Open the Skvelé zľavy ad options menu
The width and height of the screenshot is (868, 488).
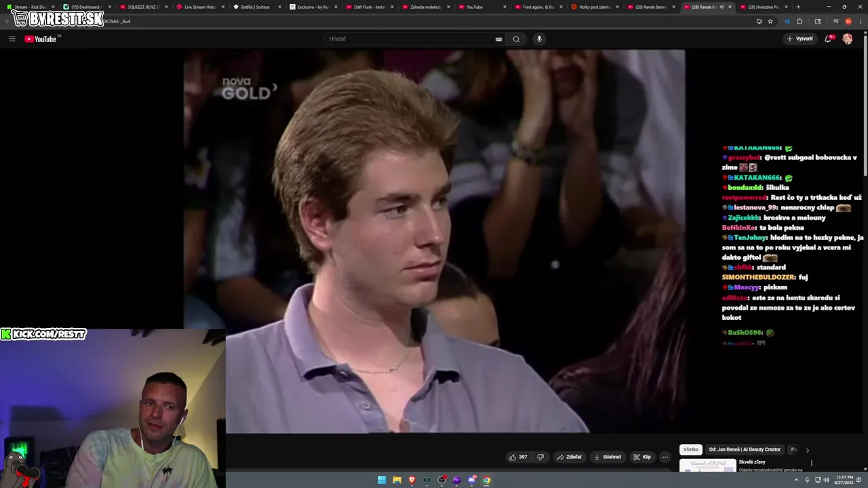(812, 463)
